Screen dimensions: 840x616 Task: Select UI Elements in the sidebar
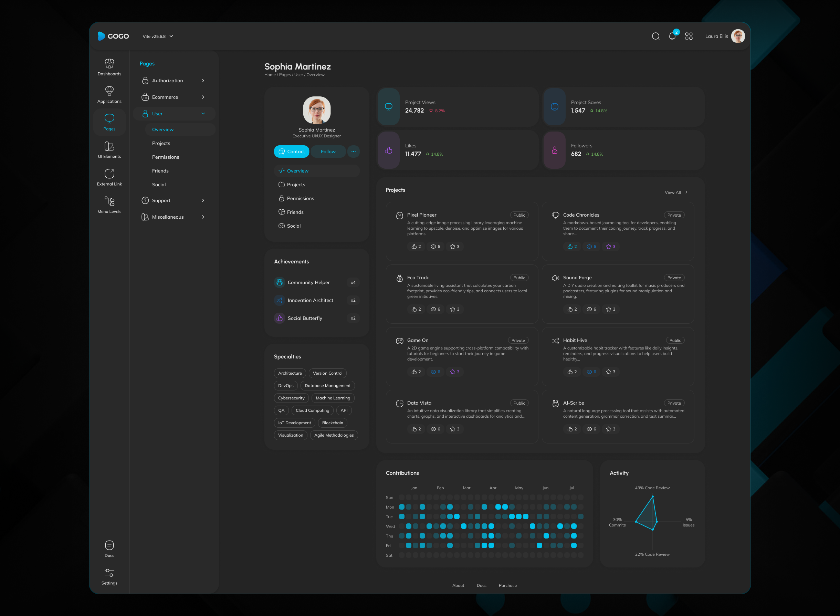point(109,150)
